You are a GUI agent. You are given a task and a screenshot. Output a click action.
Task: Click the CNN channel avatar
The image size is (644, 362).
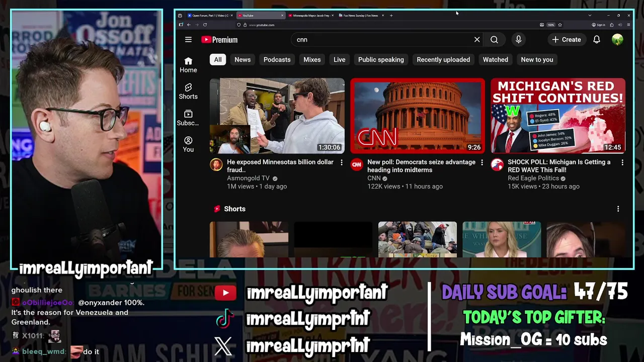click(357, 164)
